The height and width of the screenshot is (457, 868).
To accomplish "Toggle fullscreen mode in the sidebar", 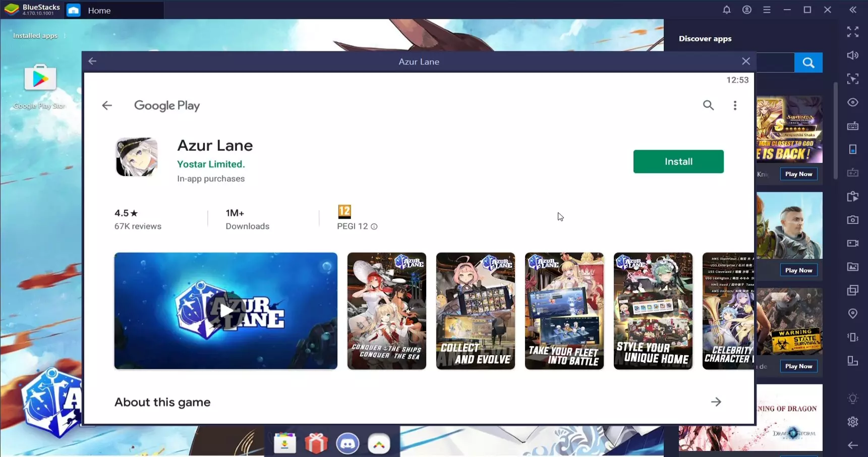I will (x=852, y=32).
